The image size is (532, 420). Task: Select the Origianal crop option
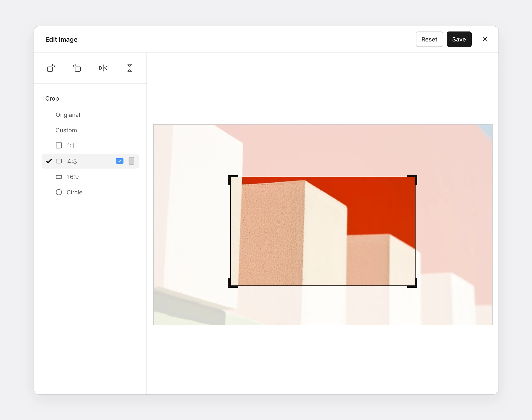(x=68, y=115)
